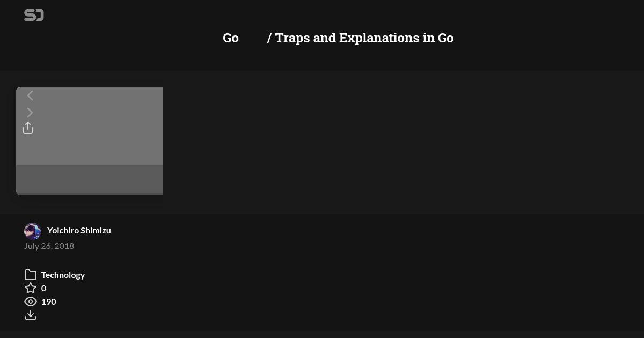Click the empty area right of slide
Viewport: 644px width, 338px height.
point(402,141)
